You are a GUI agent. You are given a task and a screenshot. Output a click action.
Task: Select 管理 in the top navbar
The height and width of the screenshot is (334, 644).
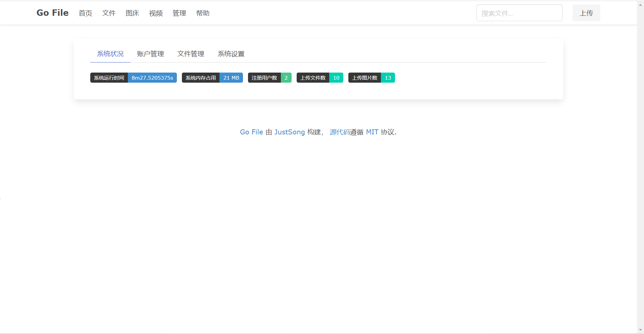click(x=179, y=13)
